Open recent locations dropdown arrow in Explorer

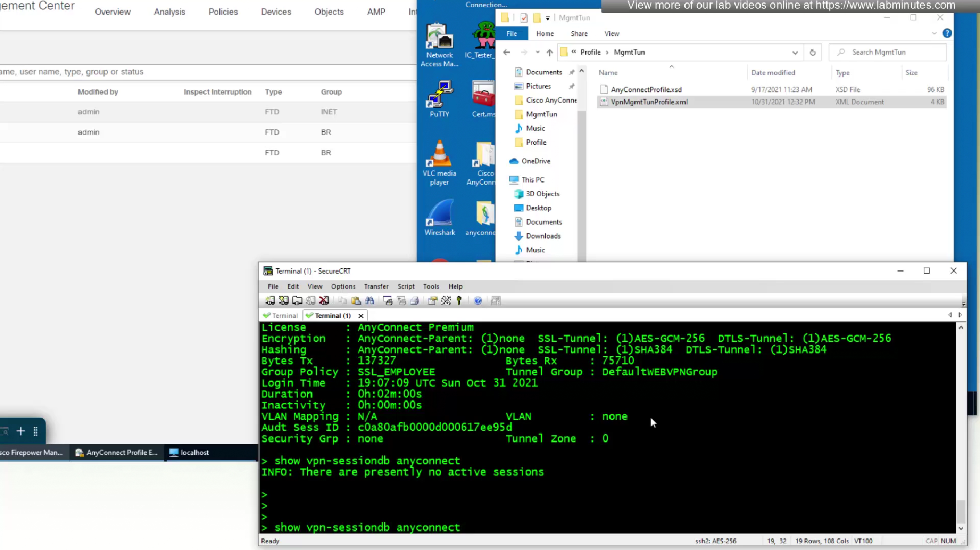[537, 52]
